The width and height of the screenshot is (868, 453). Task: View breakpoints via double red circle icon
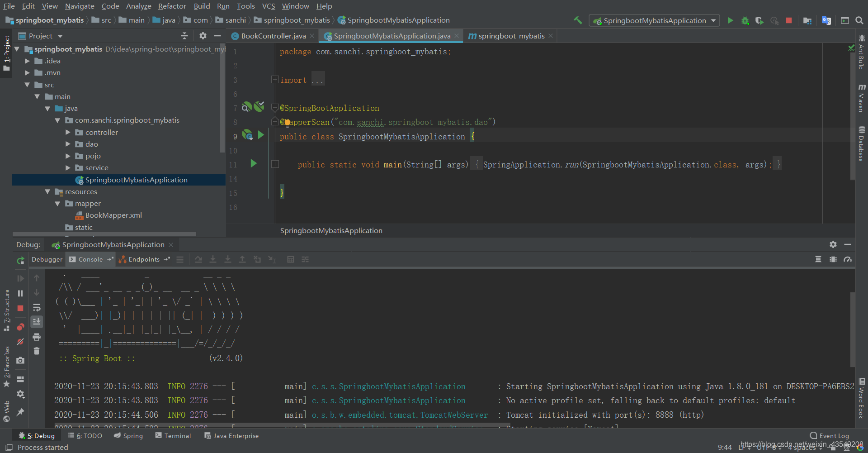(x=20, y=327)
